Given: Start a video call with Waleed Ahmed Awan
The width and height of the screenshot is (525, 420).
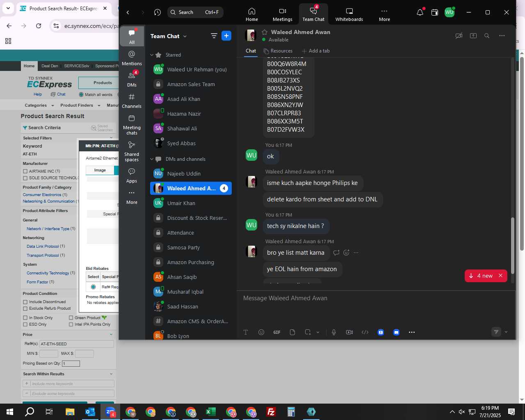Looking at the screenshot, I should [459, 36].
